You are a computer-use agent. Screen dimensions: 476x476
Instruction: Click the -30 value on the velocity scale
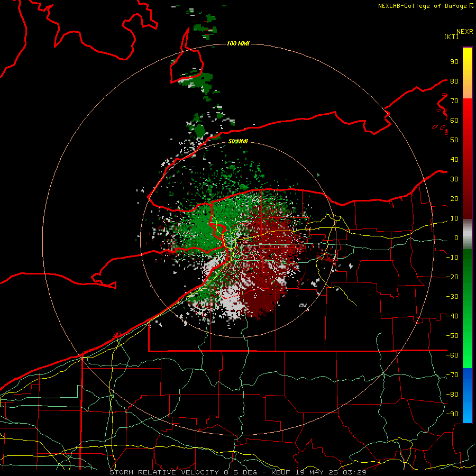pyautogui.click(x=452, y=297)
